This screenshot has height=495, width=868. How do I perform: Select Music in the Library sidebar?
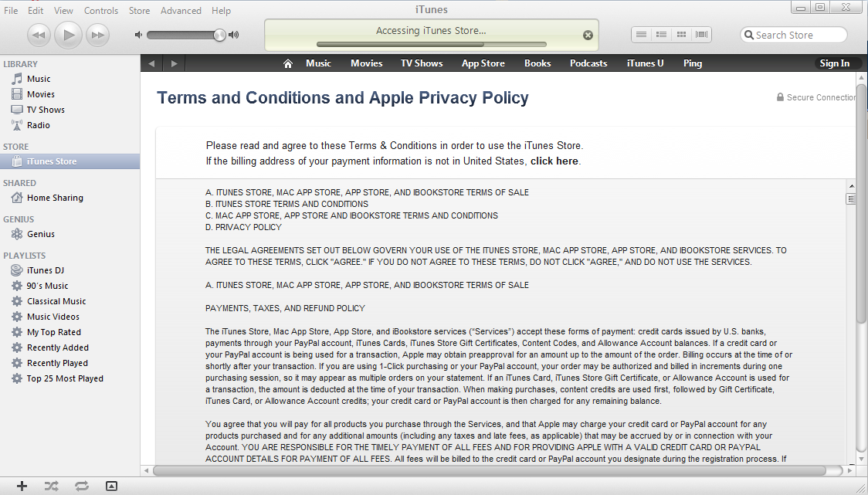point(70,79)
